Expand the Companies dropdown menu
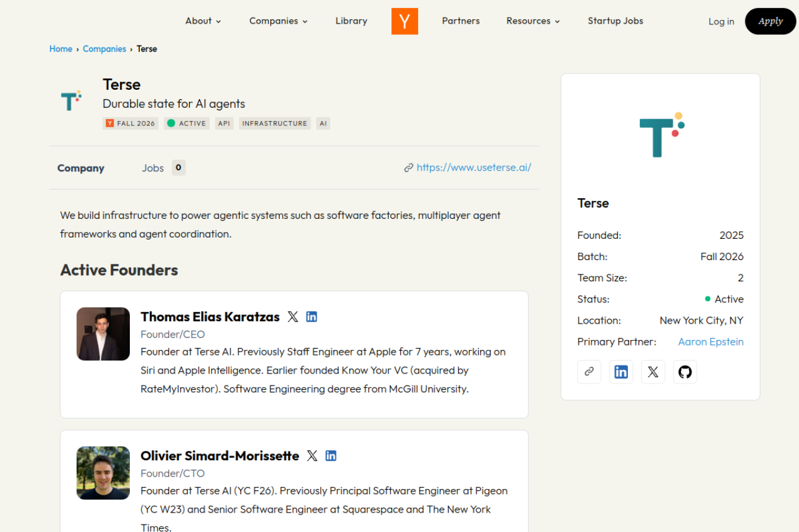The image size is (799, 532). click(x=278, y=21)
